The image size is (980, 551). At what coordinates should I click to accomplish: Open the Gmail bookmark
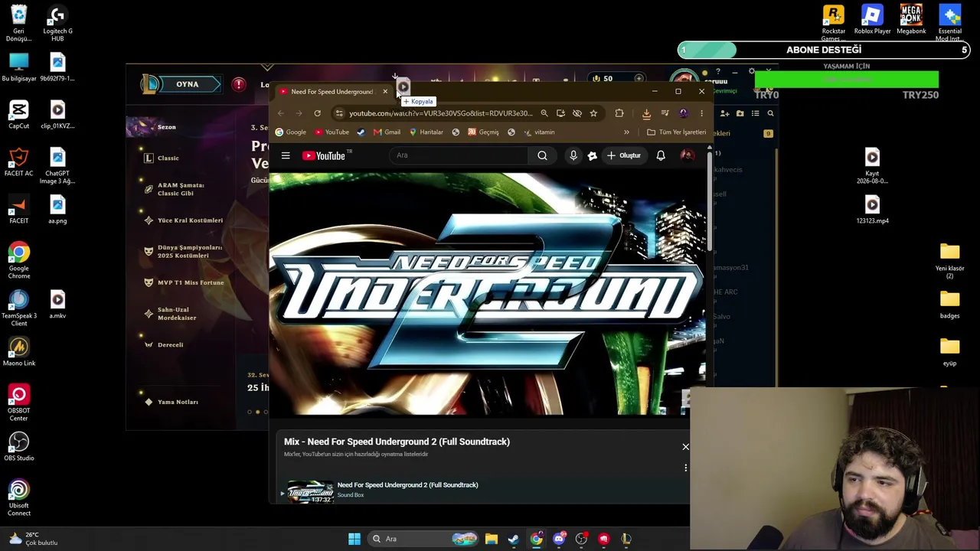click(x=387, y=132)
